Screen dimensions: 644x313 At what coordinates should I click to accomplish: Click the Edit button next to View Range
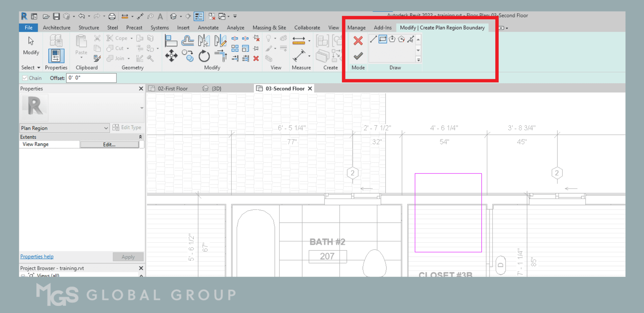(109, 144)
